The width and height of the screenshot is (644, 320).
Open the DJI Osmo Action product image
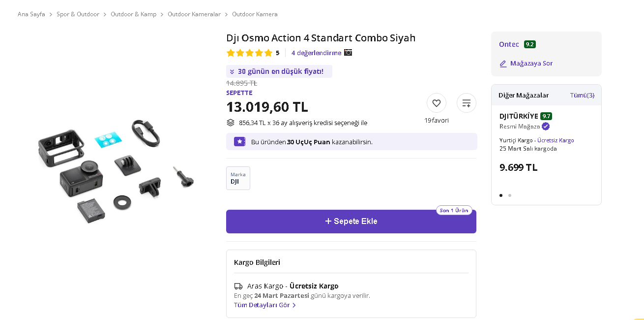pos(117,171)
